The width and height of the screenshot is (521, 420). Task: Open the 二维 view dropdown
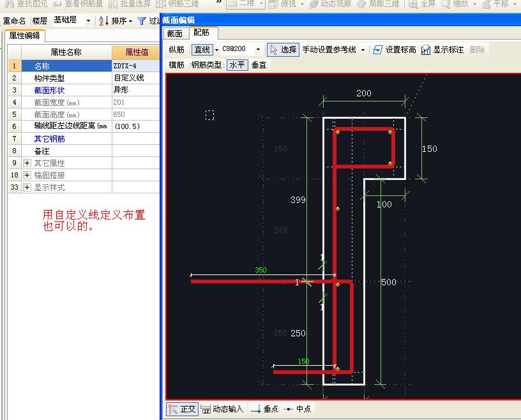click(262, 4)
